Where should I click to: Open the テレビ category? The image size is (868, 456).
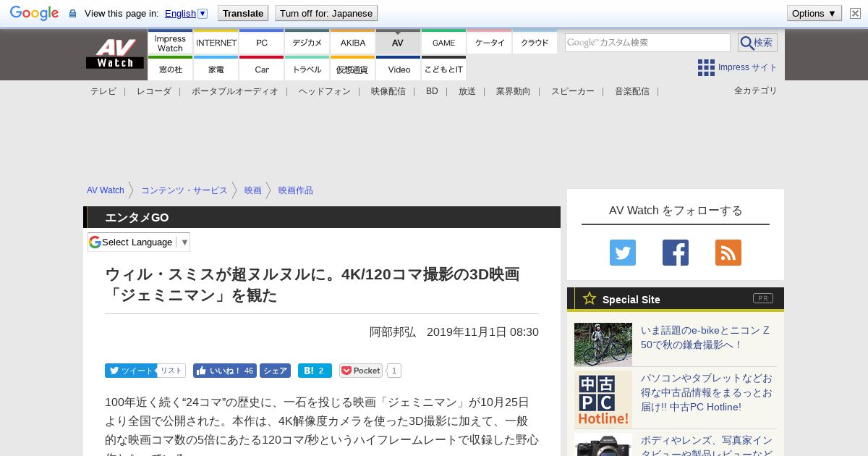pos(103,91)
